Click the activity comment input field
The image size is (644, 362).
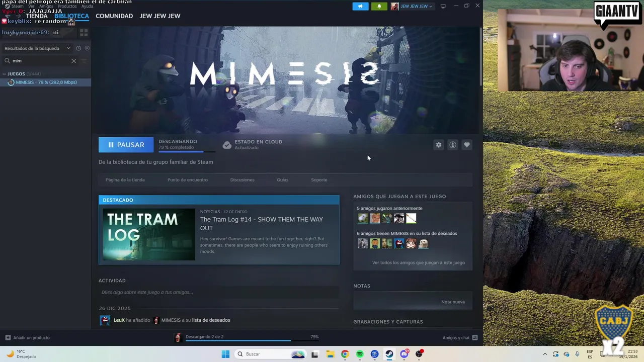(x=219, y=292)
